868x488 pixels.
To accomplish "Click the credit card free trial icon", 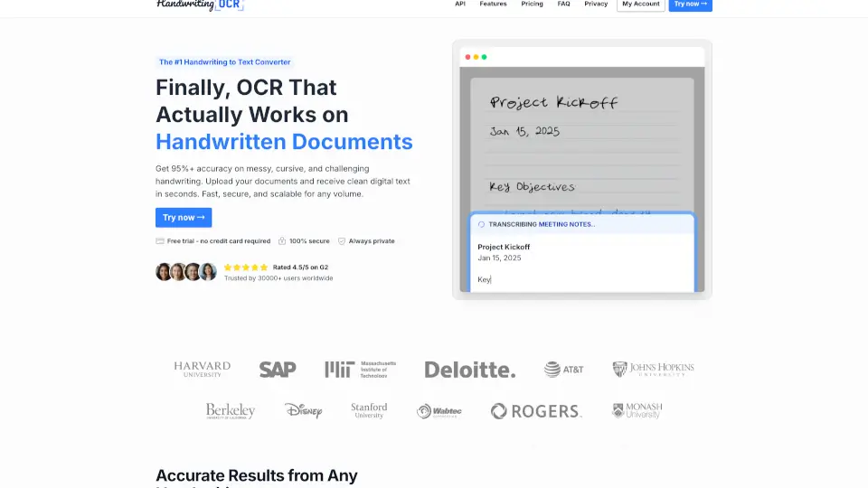I will click(x=160, y=241).
